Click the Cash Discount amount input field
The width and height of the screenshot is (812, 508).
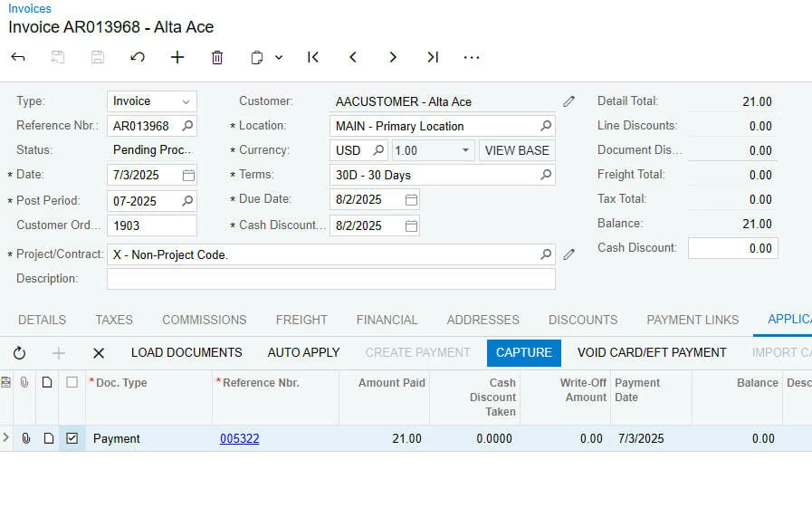[x=732, y=248]
